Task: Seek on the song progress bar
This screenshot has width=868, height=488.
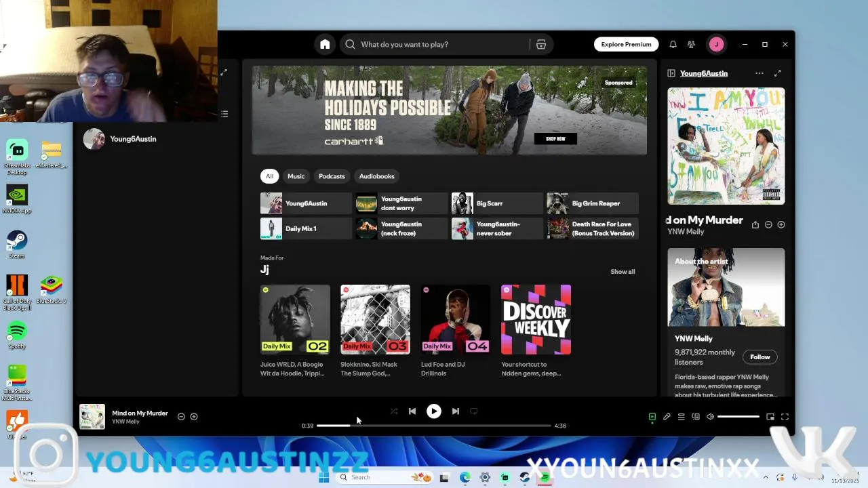Action: 433,426
